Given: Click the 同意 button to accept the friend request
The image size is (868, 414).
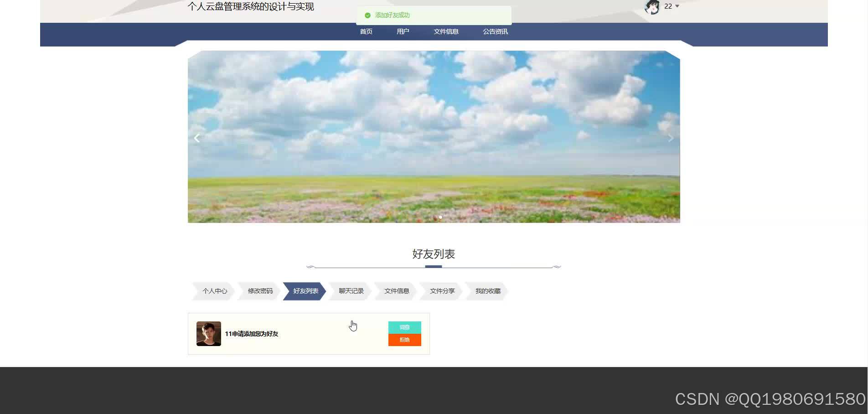Looking at the screenshot, I should pyautogui.click(x=404, y=326).
